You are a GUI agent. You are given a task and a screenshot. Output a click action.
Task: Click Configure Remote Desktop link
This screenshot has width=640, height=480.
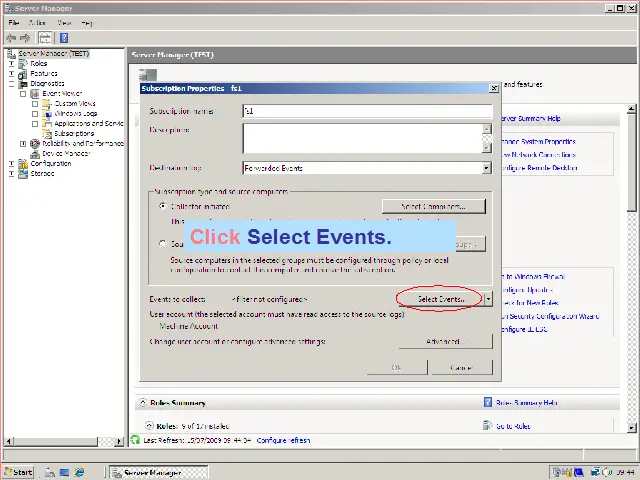(x=540, y=168)
